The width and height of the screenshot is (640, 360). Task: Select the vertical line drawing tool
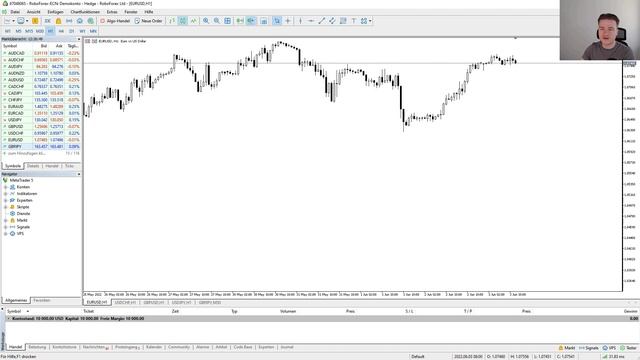[300, 21]
